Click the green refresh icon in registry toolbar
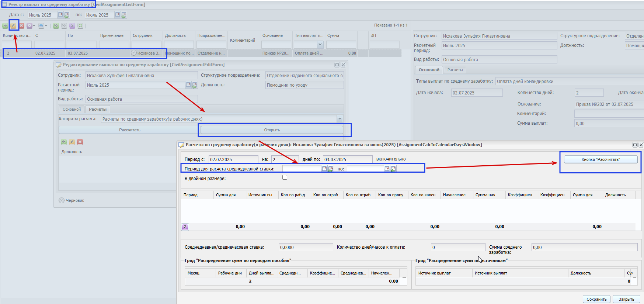644x304 pixels. (80, 26)
